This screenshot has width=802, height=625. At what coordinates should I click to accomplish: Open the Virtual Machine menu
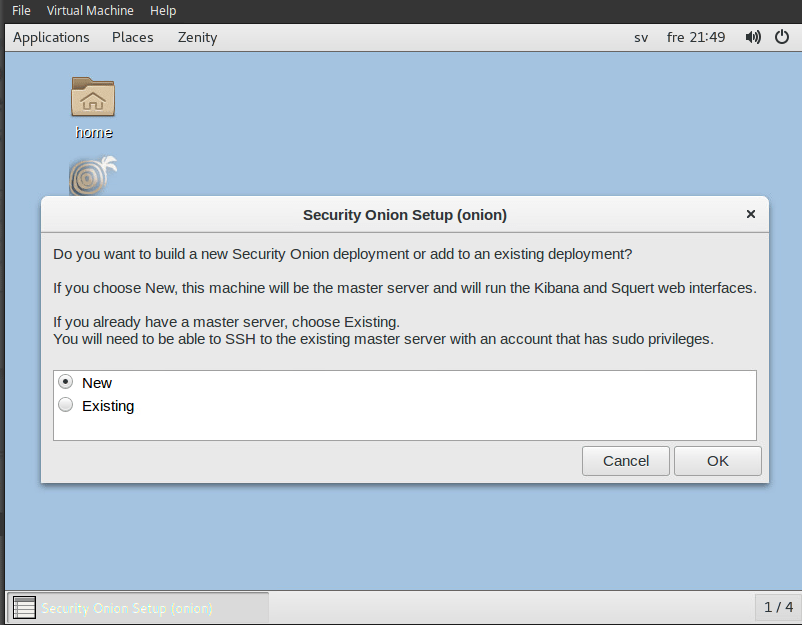[x=90, y=11]
